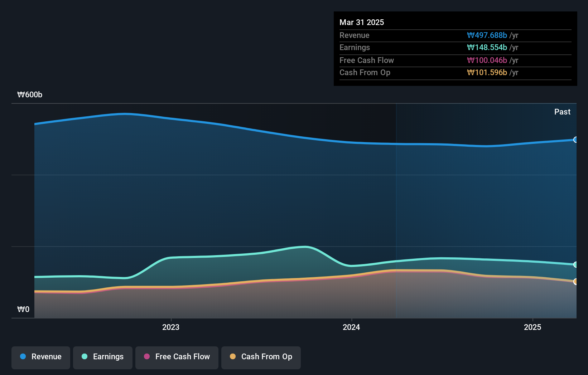Screen dimensions: 588x375
Task: Click the Earnings row label in tooltip
Action: click(355, 47)
